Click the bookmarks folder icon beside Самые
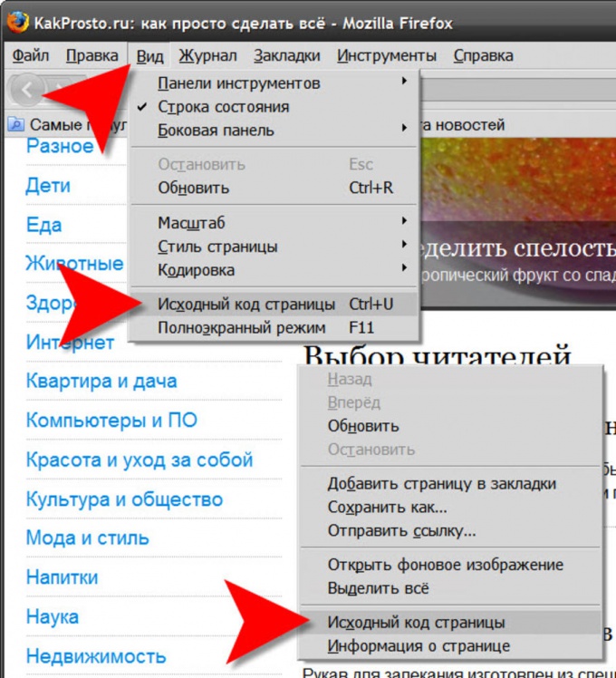The height and width of the screenshot is (678, 616). (16, 124)
